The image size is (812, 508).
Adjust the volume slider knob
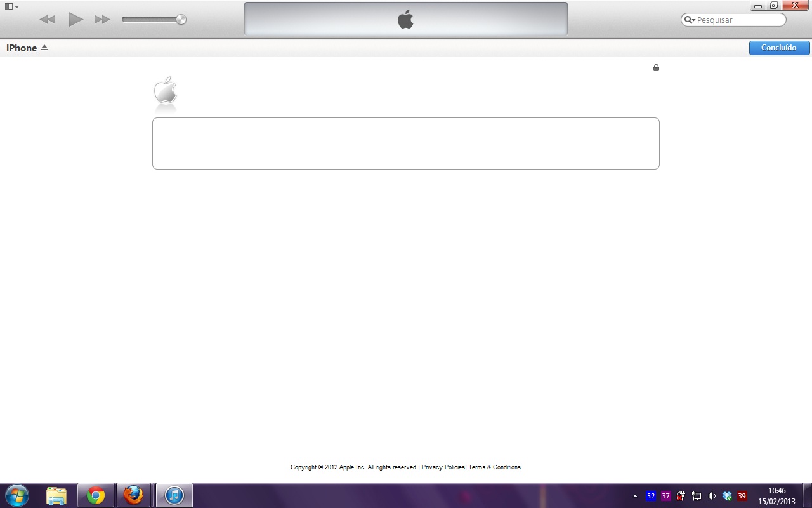pyautogui.click(x=181, y=20)
